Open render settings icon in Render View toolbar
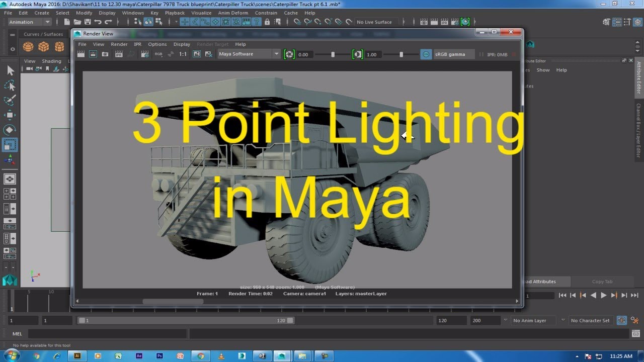 click(x=145, y=54)
